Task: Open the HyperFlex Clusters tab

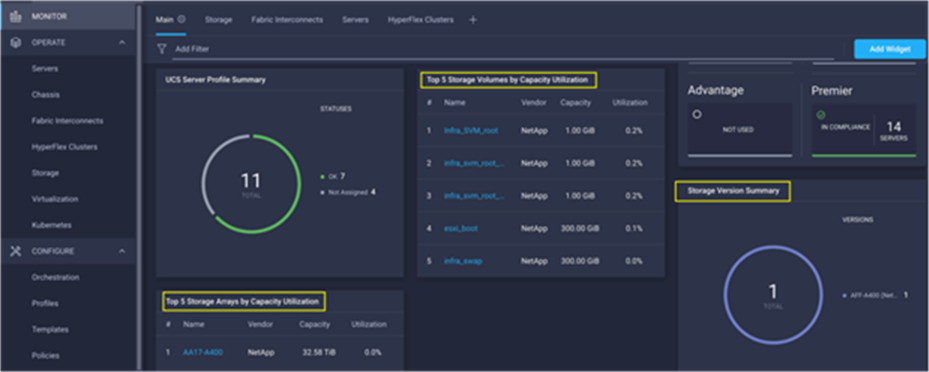Action: click(421, 20)
